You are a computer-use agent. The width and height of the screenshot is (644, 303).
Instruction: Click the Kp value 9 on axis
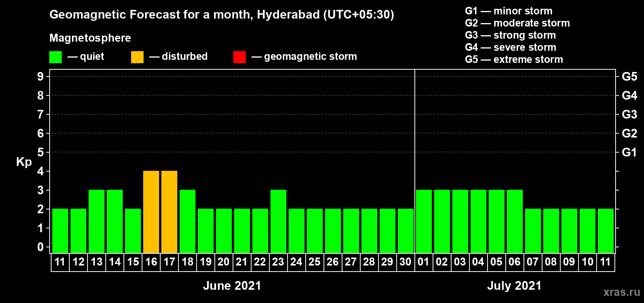(x=41, y=77)
